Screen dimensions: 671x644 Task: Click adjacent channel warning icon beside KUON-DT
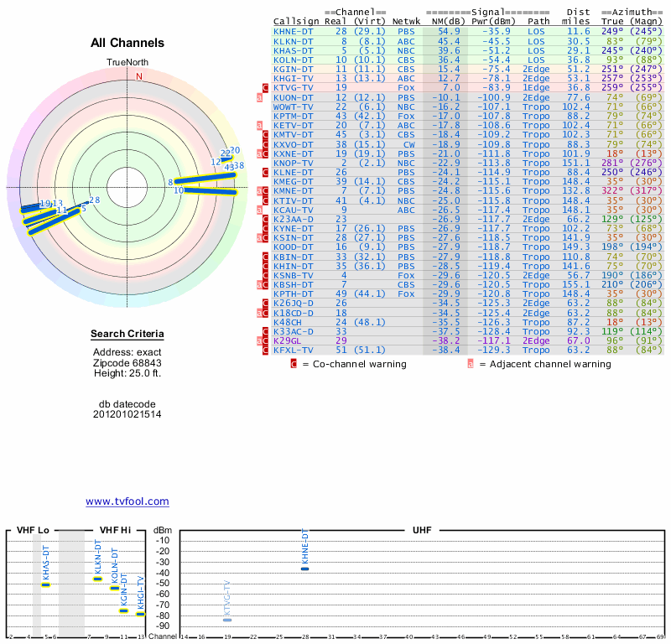tap(260, 98)
